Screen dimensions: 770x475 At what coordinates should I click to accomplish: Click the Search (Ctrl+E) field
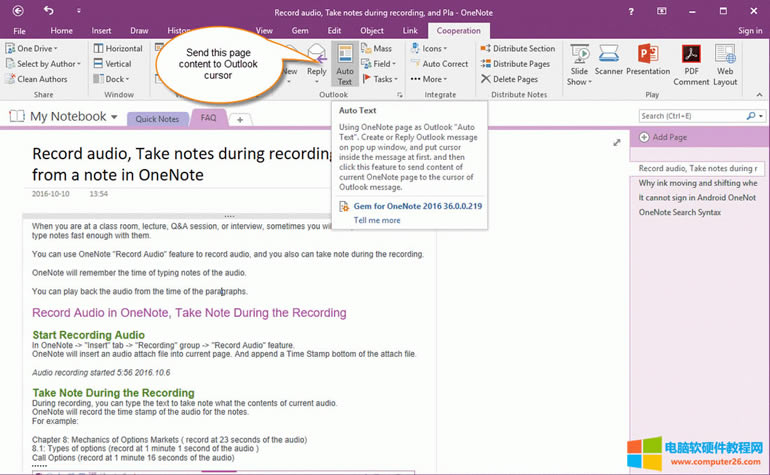point(692,117)
